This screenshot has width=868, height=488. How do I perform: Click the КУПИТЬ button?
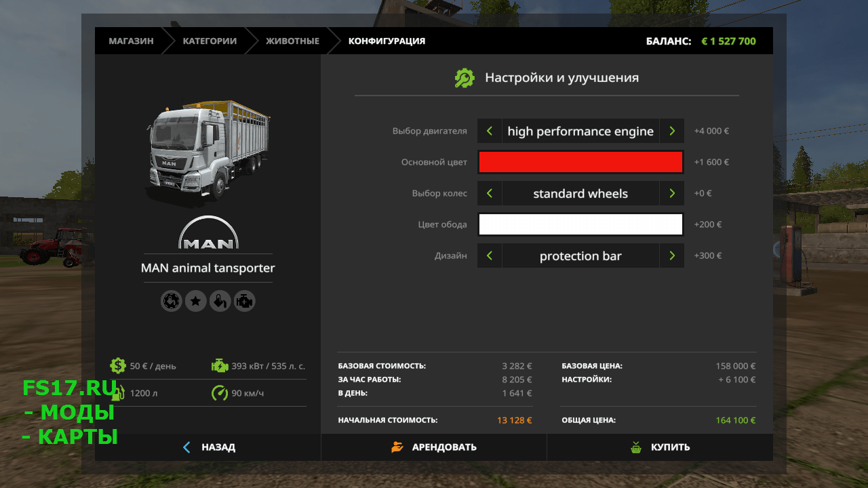click(x=660, y=447)
